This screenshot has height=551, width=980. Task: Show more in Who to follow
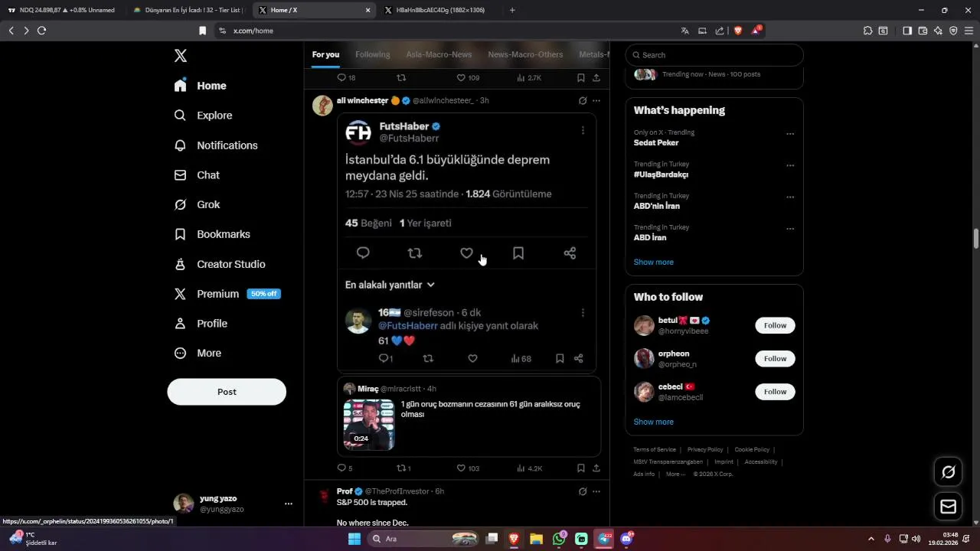point(653,422)
